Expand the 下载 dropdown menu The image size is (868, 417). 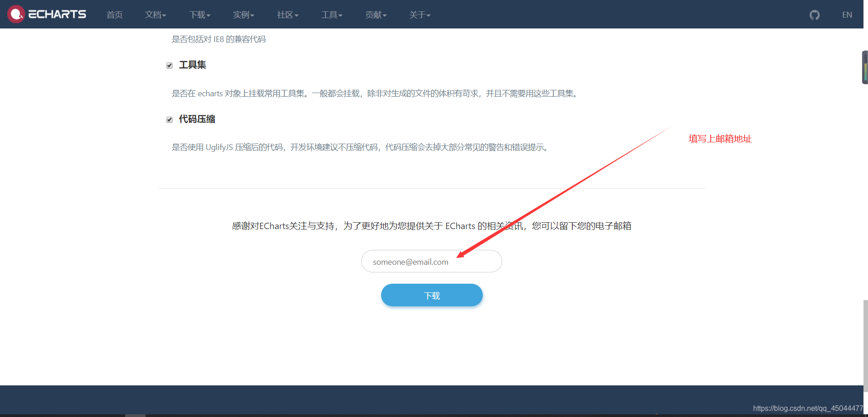pyautogui.click(x=200, y=15)
